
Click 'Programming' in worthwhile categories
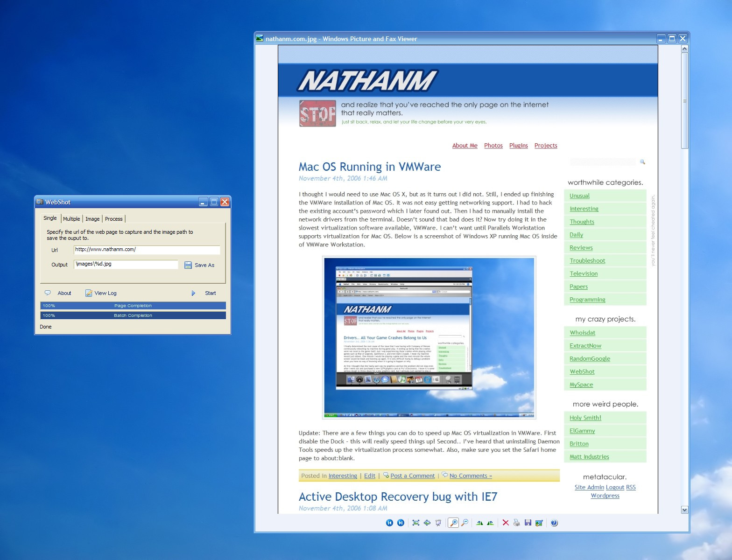click(587, 300)
